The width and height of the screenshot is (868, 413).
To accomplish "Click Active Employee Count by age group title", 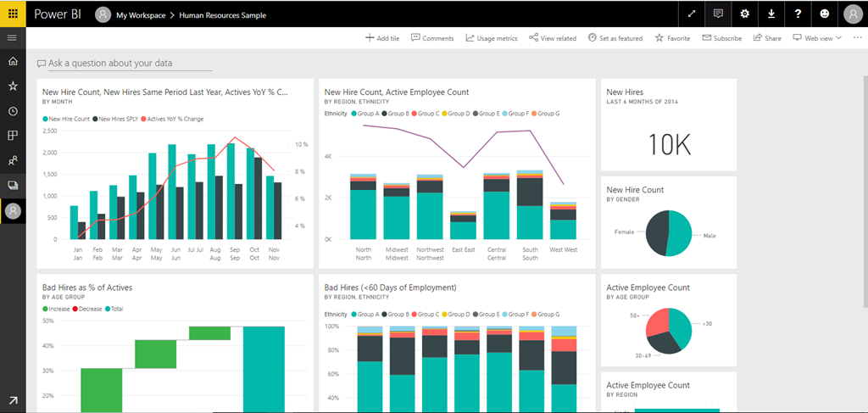I will pos(648,287).
